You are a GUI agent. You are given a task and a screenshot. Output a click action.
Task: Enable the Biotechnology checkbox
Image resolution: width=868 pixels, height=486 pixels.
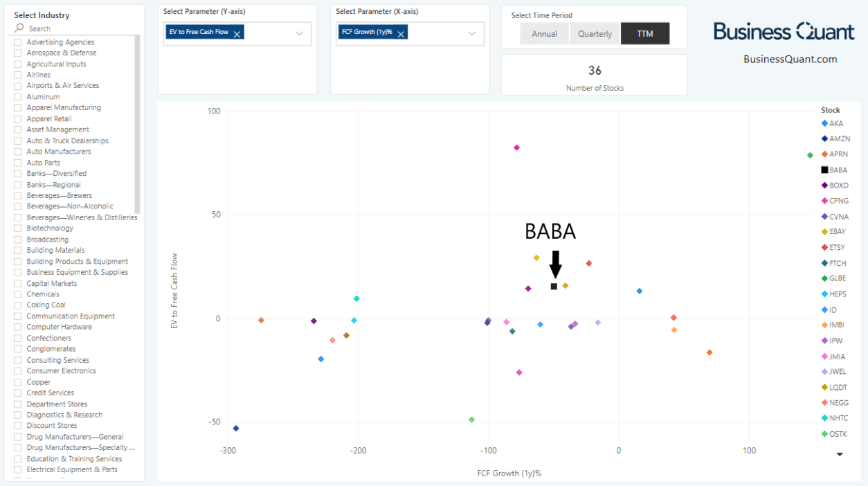18,228
